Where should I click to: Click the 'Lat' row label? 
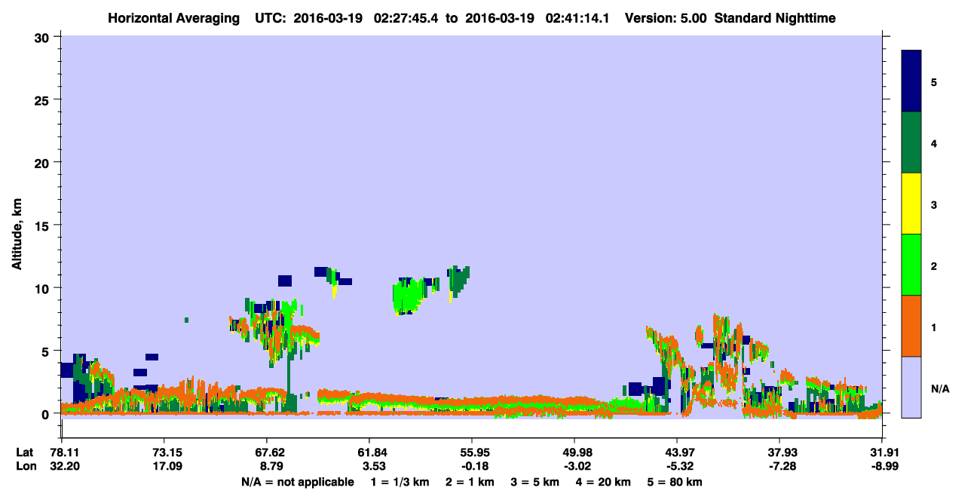point(24,452)
